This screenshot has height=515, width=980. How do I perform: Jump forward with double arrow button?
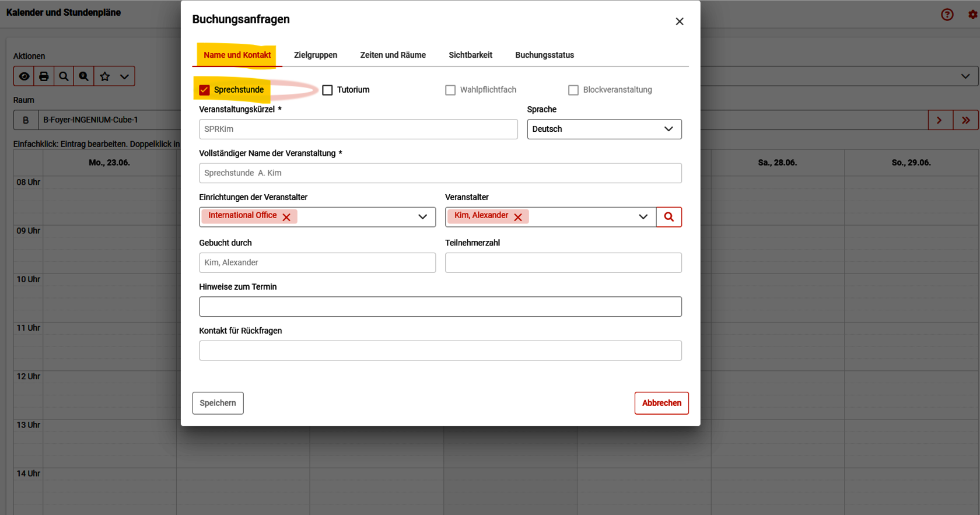tap(966, 120)
